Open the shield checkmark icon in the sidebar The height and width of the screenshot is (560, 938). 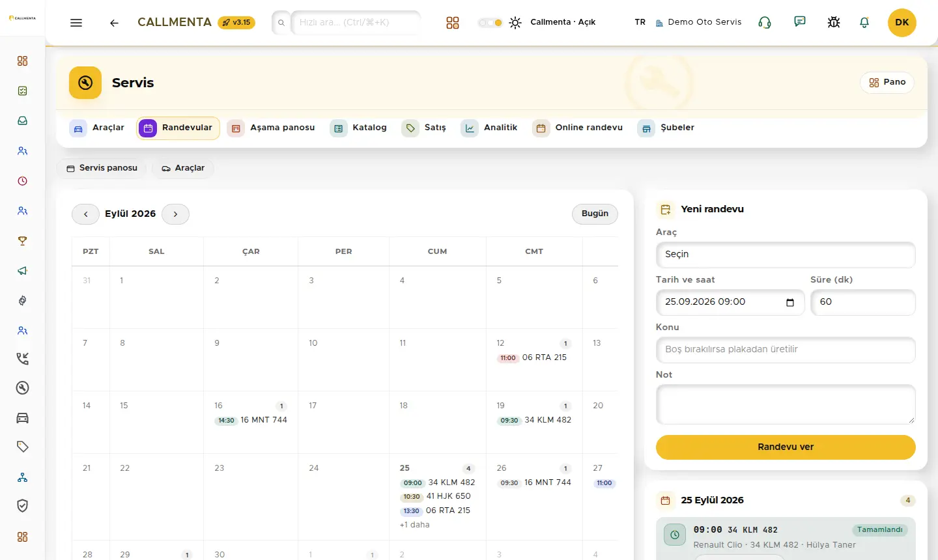click(23, 506)
